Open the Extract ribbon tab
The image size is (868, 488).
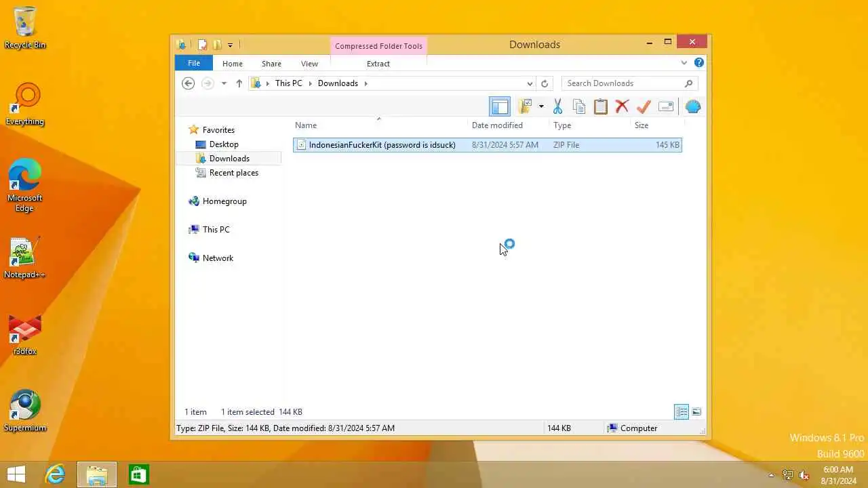(378, 63)
